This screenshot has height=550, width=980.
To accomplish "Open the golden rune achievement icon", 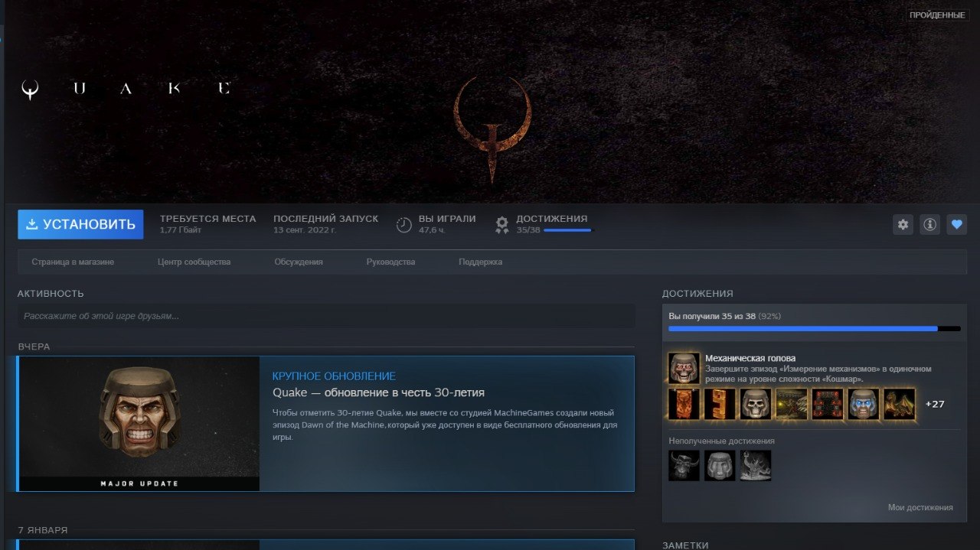I will pos(720,404).
